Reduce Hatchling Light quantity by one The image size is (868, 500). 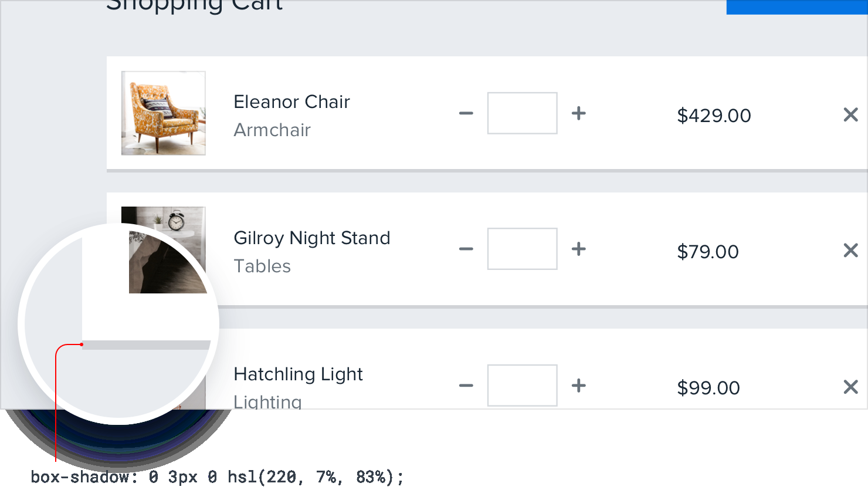pyautogui.click(x=466, y=386)
